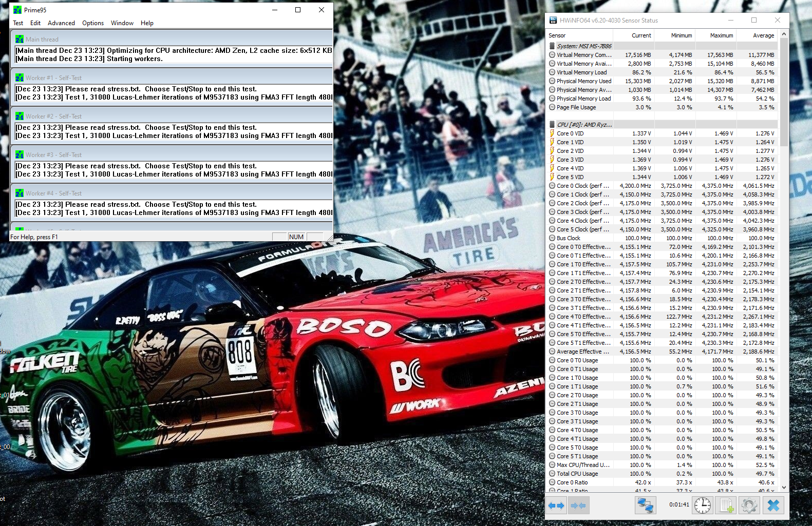Image resolution: width=812 pixels, height=526 pixels.
Task: Click the HWiNFO scrollbar up arrow
Action: click(784, 34)
